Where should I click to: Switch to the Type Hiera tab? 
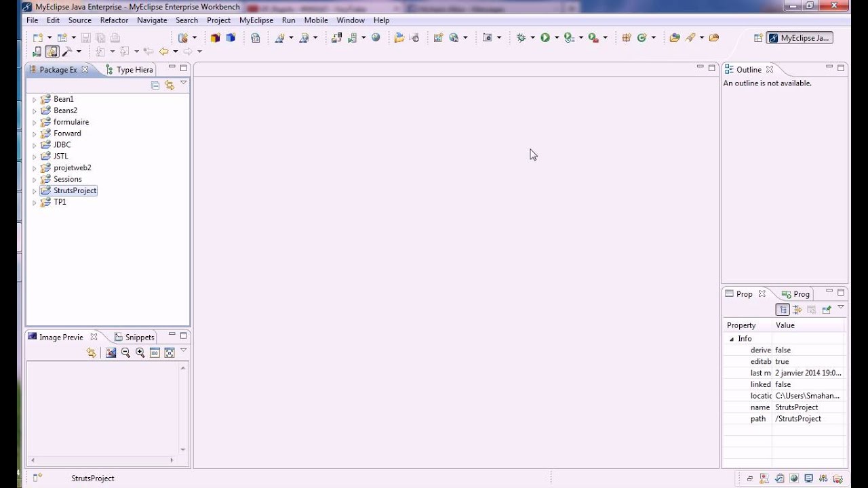(129, 70)
